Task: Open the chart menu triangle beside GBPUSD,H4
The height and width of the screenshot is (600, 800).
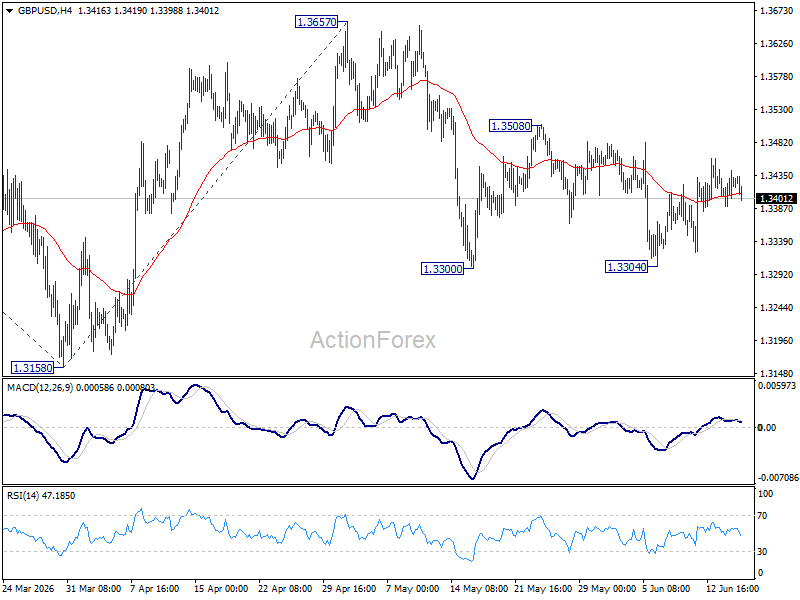Action: click(x=10, y=11)
